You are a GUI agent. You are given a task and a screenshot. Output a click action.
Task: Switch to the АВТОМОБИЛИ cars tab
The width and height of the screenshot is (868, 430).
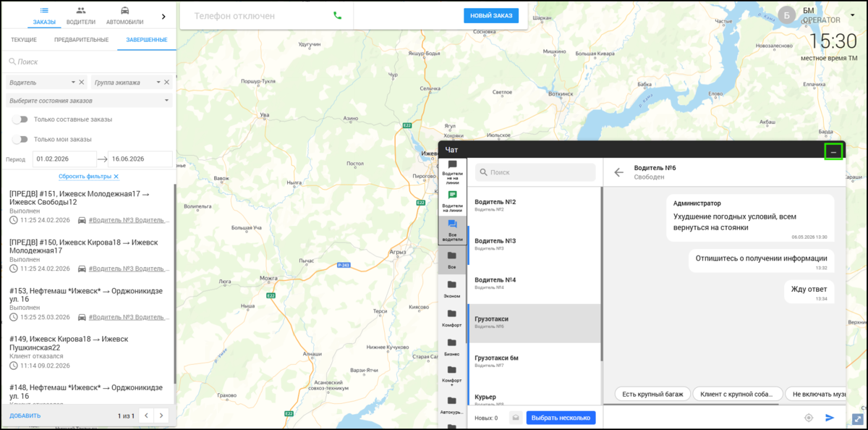[x=124, y=14]
